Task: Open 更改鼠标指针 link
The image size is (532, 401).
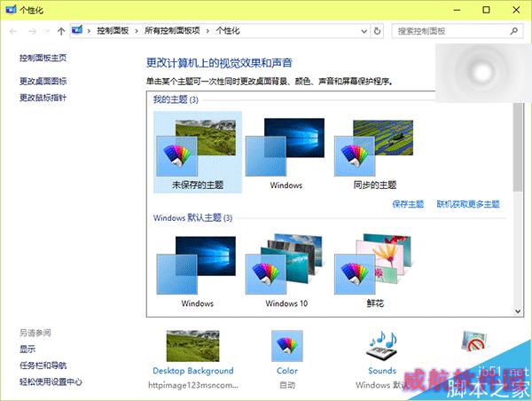Action: 43,98
